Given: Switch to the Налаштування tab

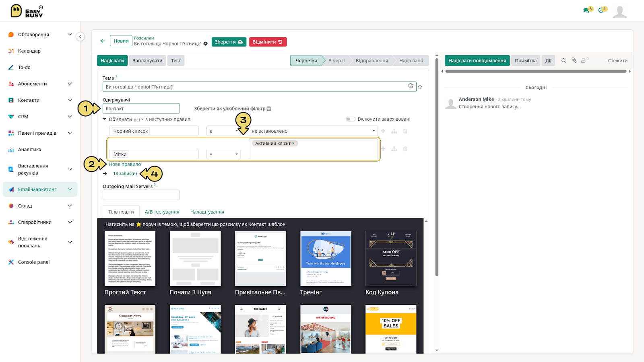Looking at the screenshot, I should (207, 212).
